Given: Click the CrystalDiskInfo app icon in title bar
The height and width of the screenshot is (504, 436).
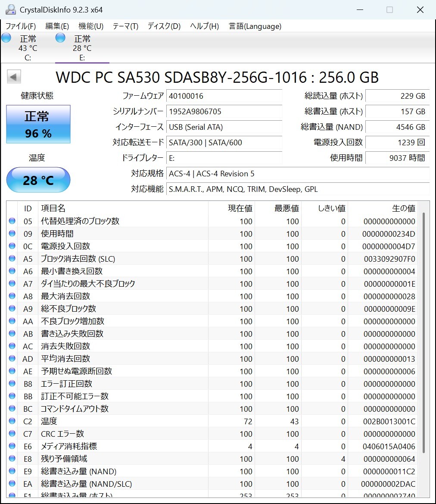Looking at the screenshot, I should click(x=11, y=9).
